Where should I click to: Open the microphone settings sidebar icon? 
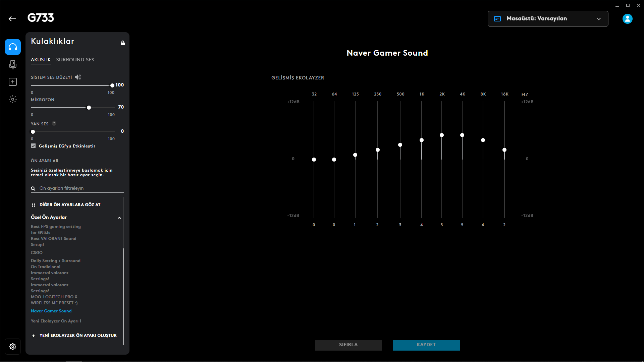[x=13, y=64]
